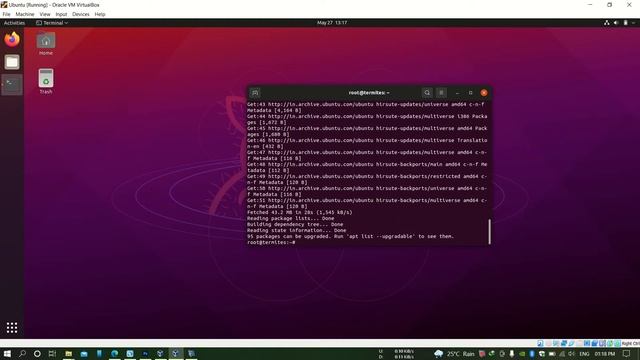Image resolution: width=640 pixels, height=360 pixels.
Task: Open Firefox from the Ubuntu dock
Action: 12,40
